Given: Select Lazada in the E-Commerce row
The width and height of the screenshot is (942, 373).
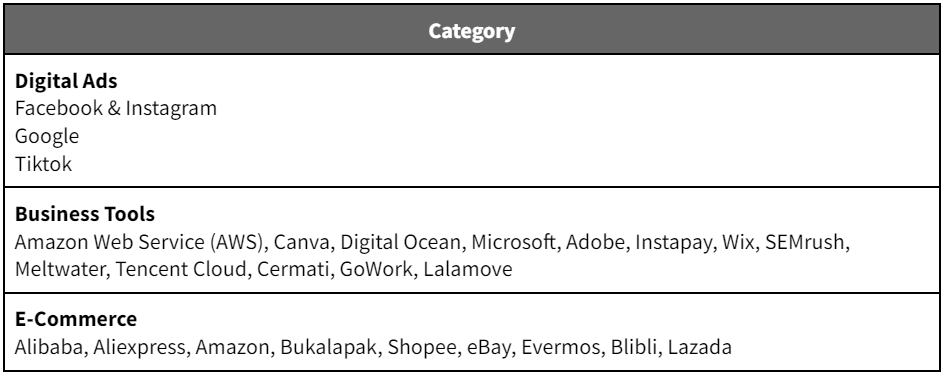Looking at the screenshot, I should click(x=700, y=347).
